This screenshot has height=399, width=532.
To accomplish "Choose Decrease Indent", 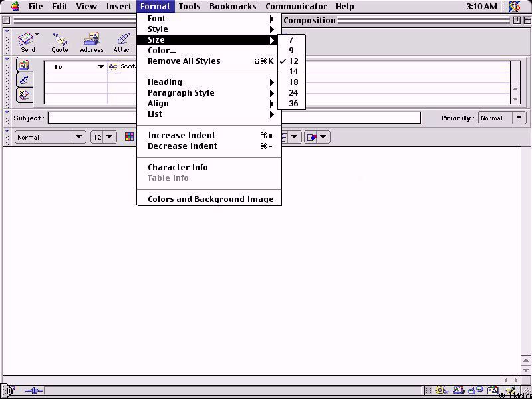I will pyautogui.click(x=209, y=146).
